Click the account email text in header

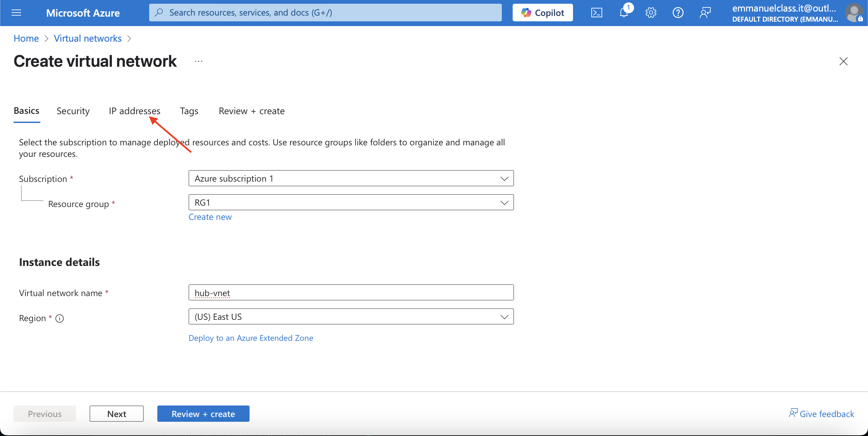pos(784,8)
